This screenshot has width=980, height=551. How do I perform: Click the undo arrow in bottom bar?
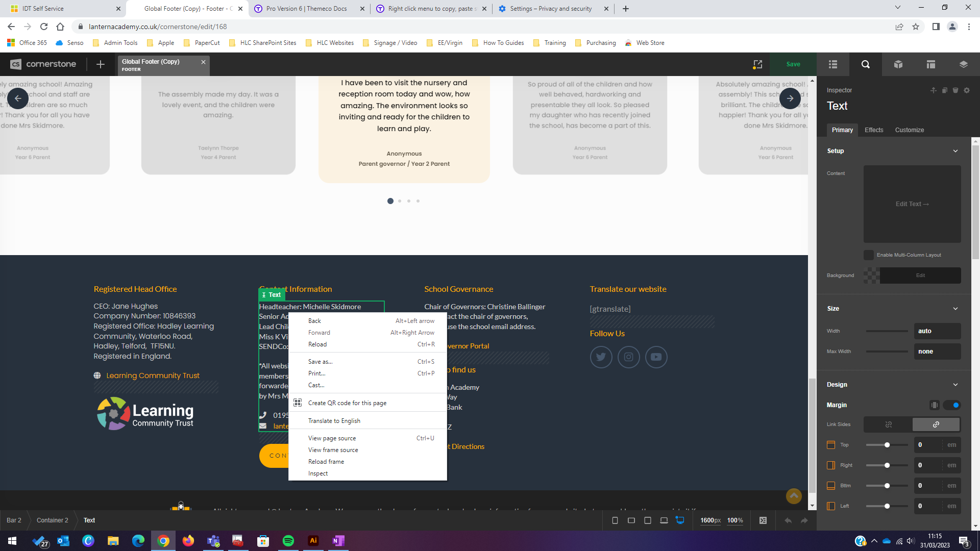pyautogui.click(x=788, y=520)
